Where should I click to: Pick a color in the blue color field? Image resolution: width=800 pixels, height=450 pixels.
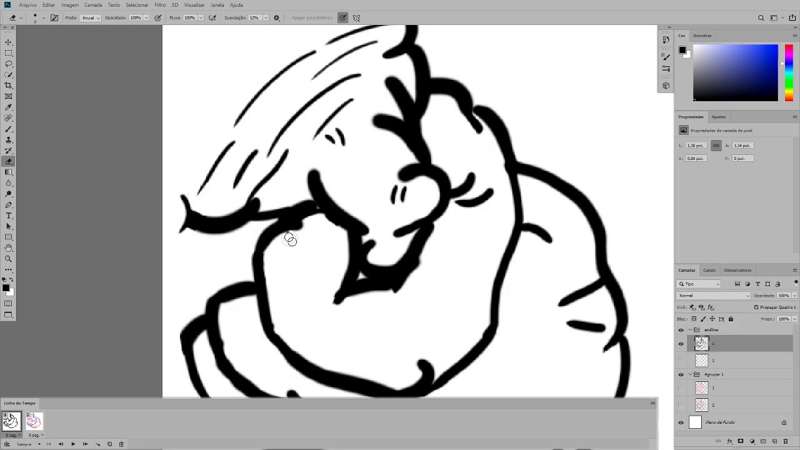735,72
